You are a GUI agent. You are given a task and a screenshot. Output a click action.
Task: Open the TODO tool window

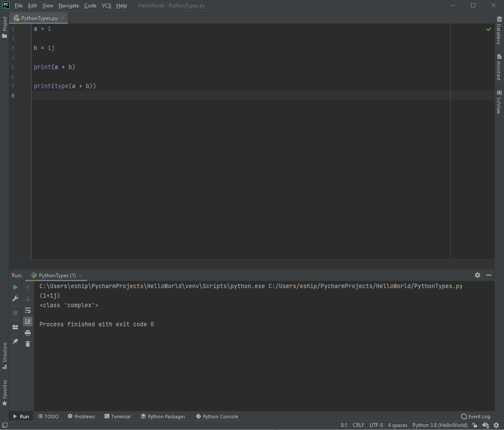coord(48,417)
